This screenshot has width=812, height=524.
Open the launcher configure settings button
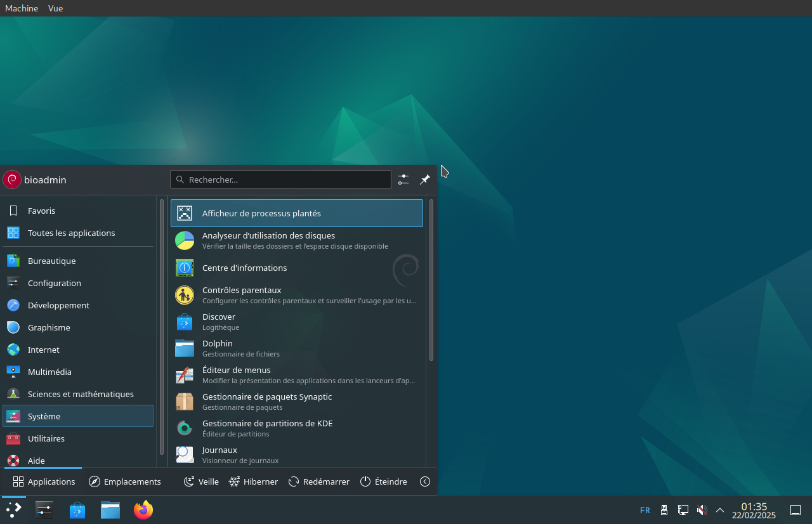click(403, 180)
